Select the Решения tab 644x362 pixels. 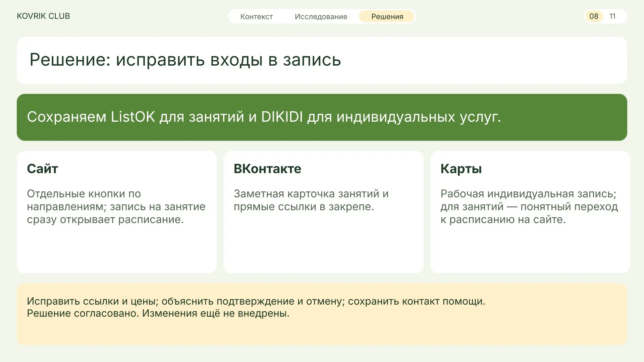pos(387,16)
